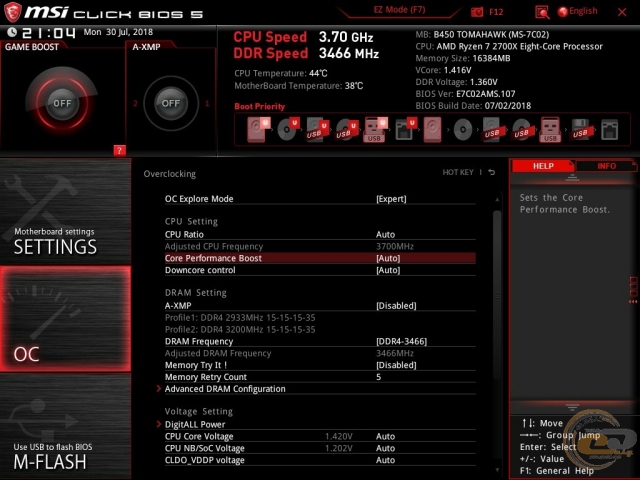This screenshot has height=480, width=640.
Task: Toggle the GAME BOOST knob
Action: (62, 103)
